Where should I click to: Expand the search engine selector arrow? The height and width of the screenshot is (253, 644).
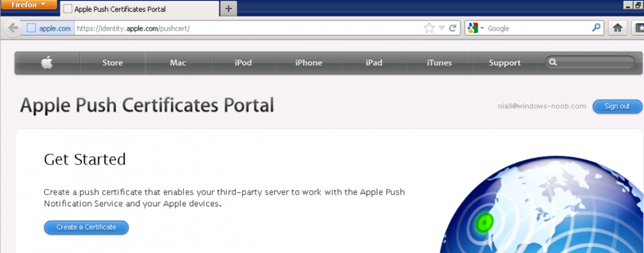click(x=482, y=28)
